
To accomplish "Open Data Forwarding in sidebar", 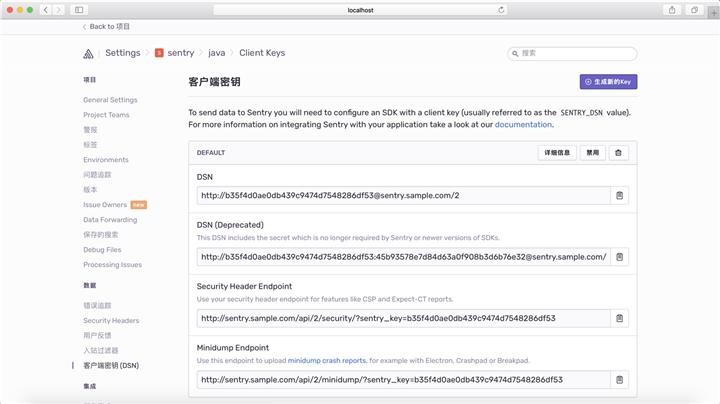I will [x=110, y=220].
